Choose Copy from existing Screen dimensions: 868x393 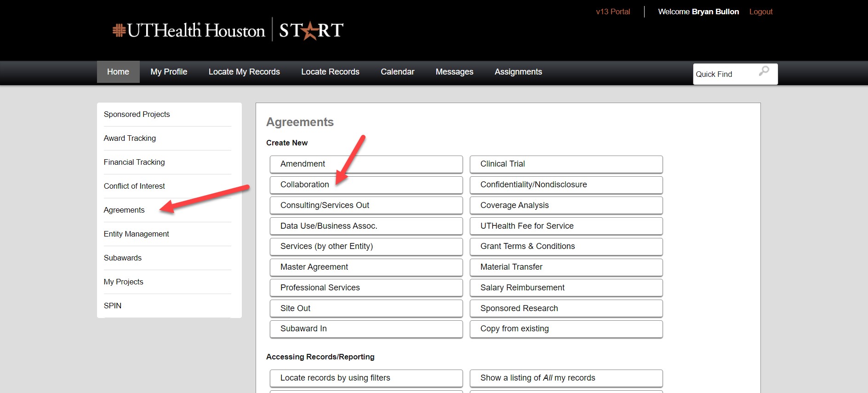pos(566,329)
